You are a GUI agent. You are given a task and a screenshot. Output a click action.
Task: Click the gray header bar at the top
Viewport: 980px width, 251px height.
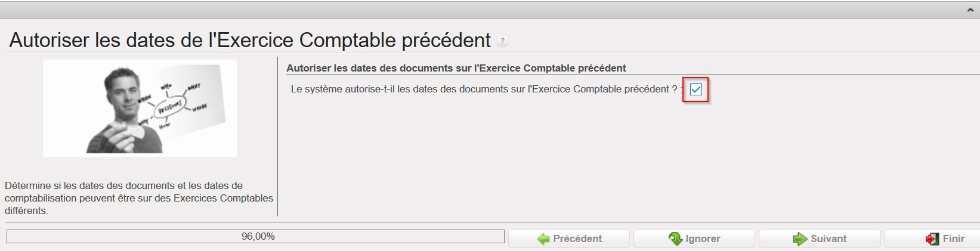(x=477, y=10)
